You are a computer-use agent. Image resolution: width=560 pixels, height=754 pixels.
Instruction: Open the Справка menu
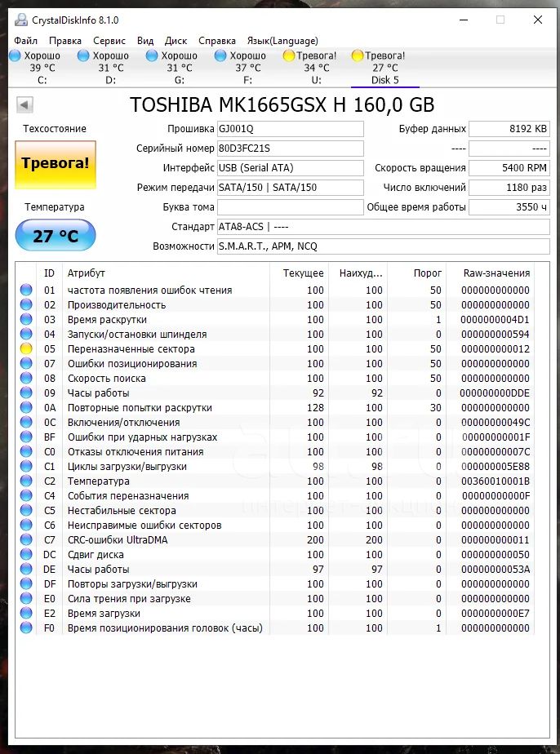(x=217, y=41)
